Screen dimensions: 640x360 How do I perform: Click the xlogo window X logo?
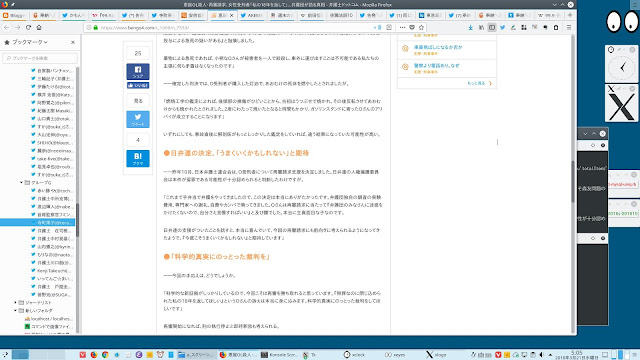[x=622, y=107]
